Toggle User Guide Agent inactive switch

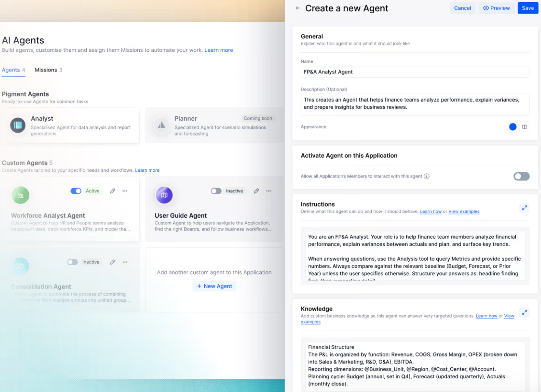216,191
